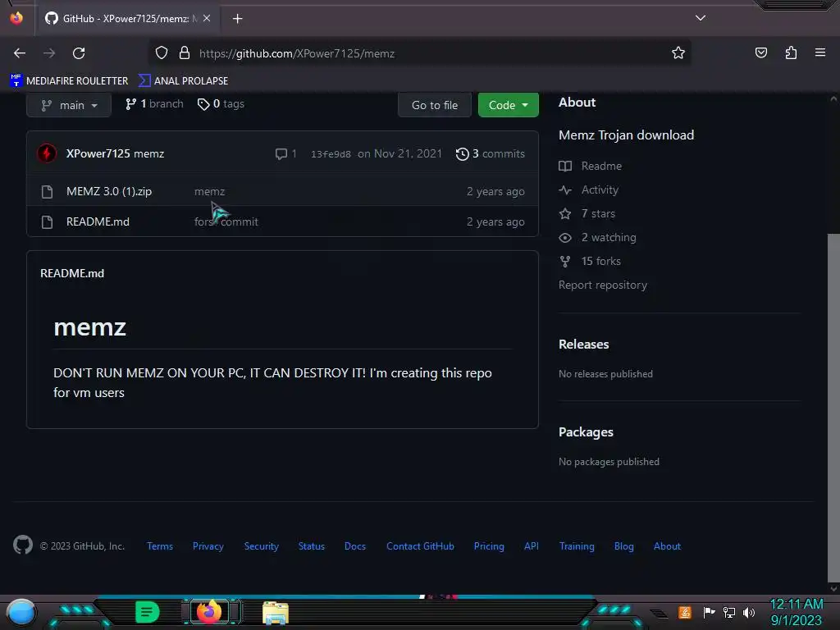The height and width of the screenshot is (630, 840).
Task: Open tracking protection shield icon
Action: 162,53
